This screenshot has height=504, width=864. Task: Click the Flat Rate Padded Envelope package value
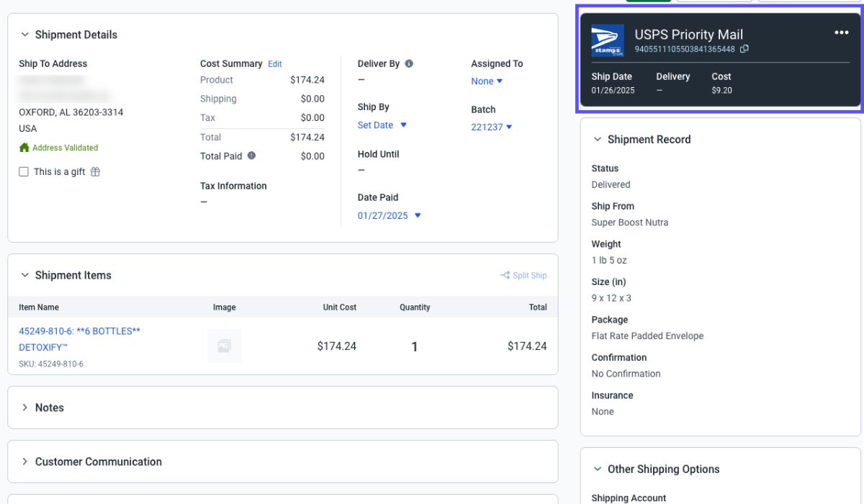coord(647,336)
